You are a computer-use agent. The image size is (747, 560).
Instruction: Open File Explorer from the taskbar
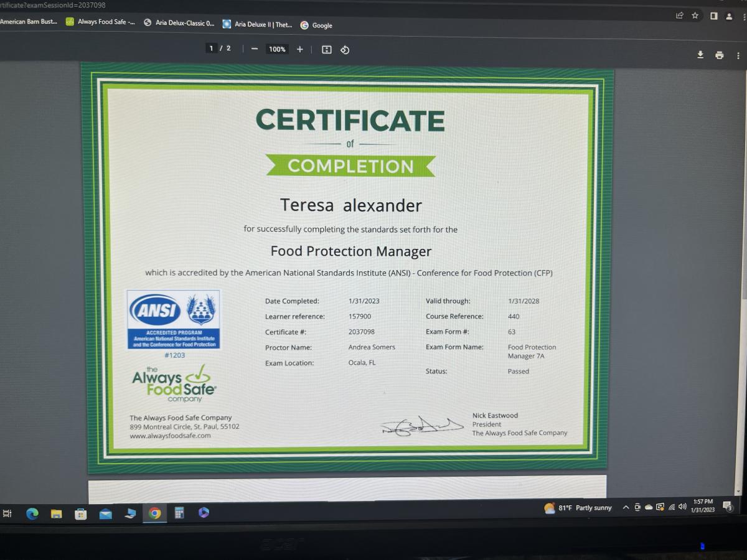56,514
